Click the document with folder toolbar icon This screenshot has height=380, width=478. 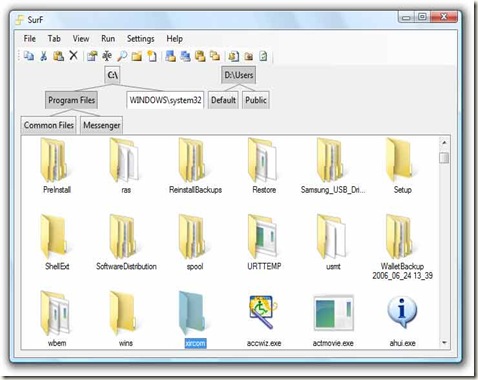[233, 56]
